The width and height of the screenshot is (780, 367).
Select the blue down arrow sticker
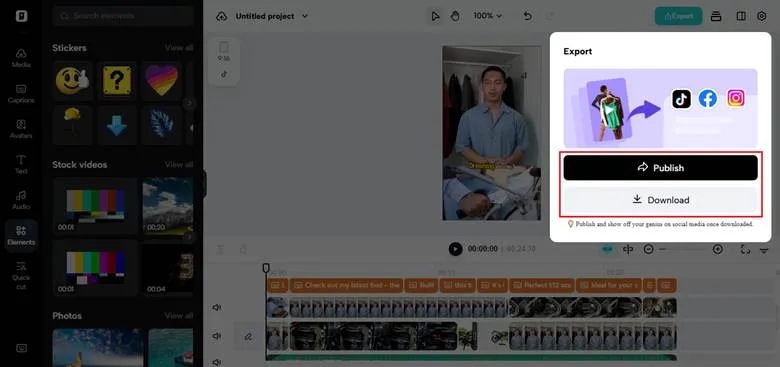click(x=117, y=124)
